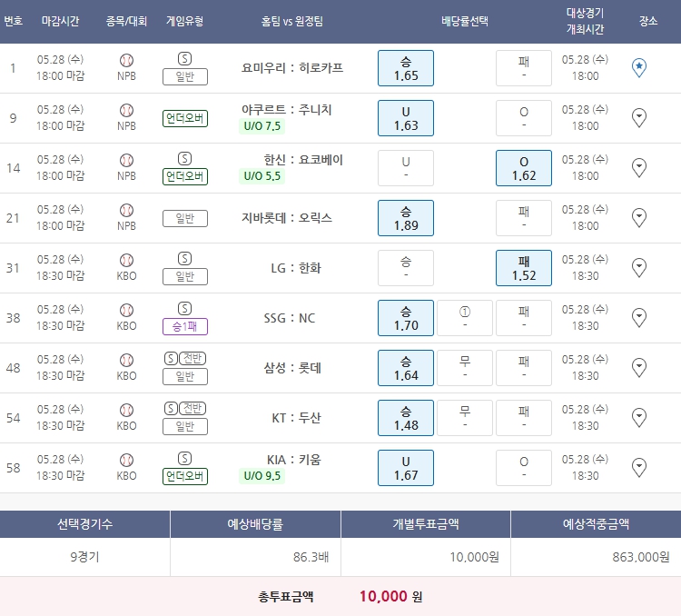681x616 pixels.
Task: Select the 무 option for KT vs 두산
Action: point(465,418)
